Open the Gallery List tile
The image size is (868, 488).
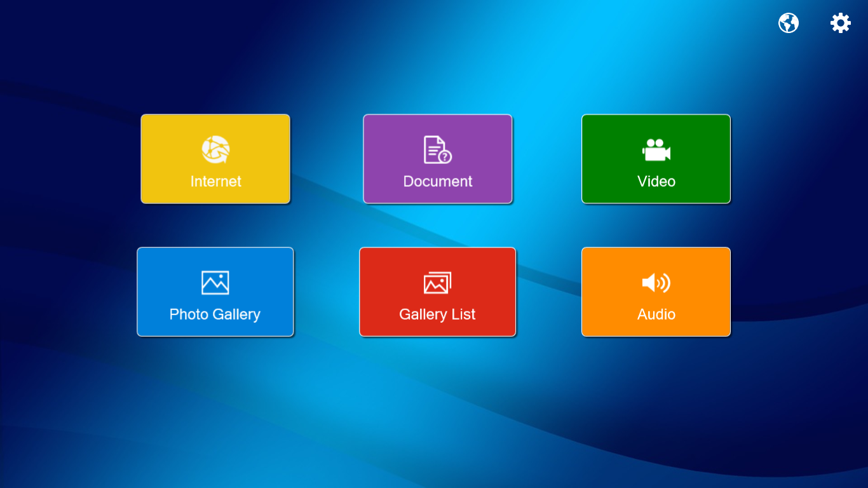click(x=437, y=292)
